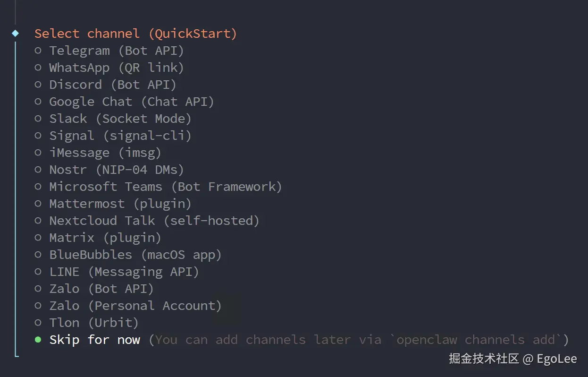Select WhatsApp with QR link pairing
Viewport: 588px width, 377px height.
[x=116, y=68]
